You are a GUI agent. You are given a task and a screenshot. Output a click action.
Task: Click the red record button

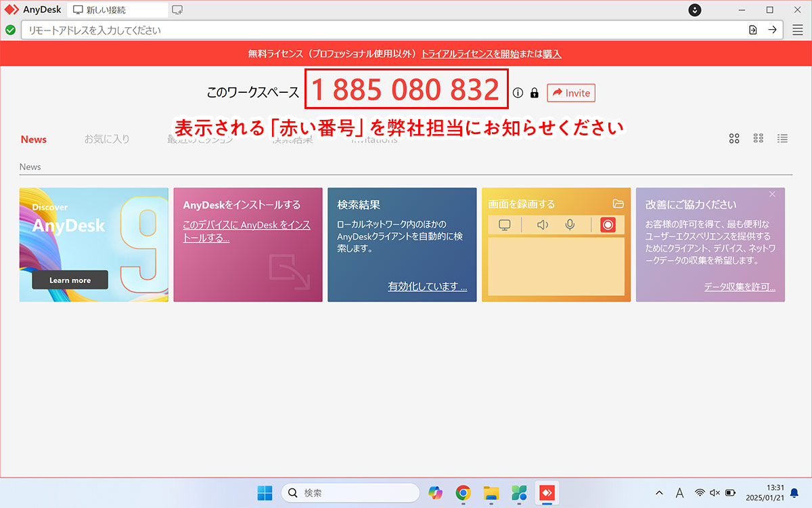[608, 225]
